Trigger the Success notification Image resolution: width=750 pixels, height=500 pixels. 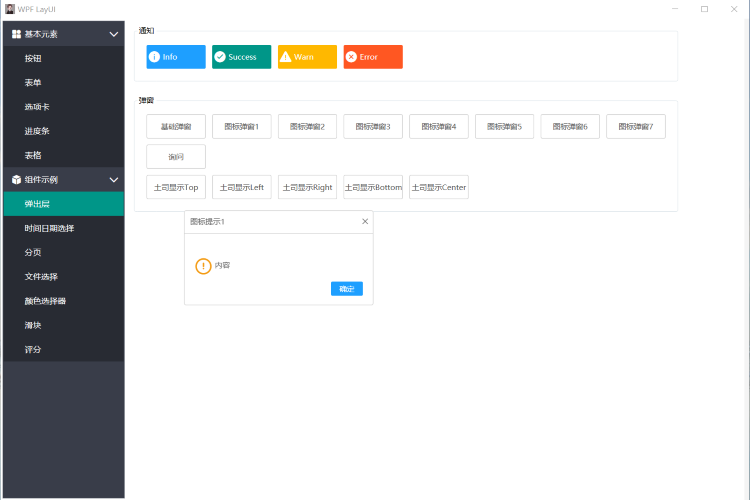coord(242,57)
